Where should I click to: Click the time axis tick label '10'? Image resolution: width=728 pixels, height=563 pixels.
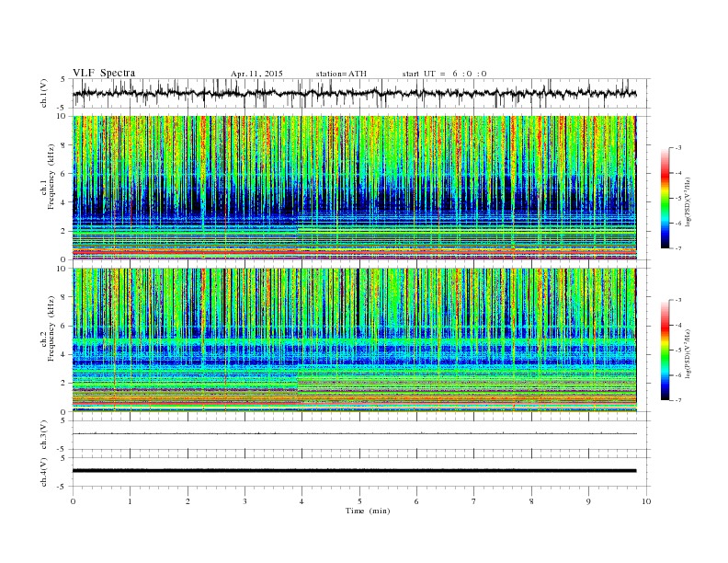[645, 501]
